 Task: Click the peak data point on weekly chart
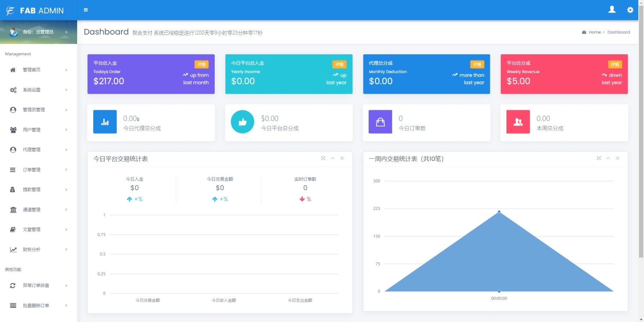pos(499,212)
